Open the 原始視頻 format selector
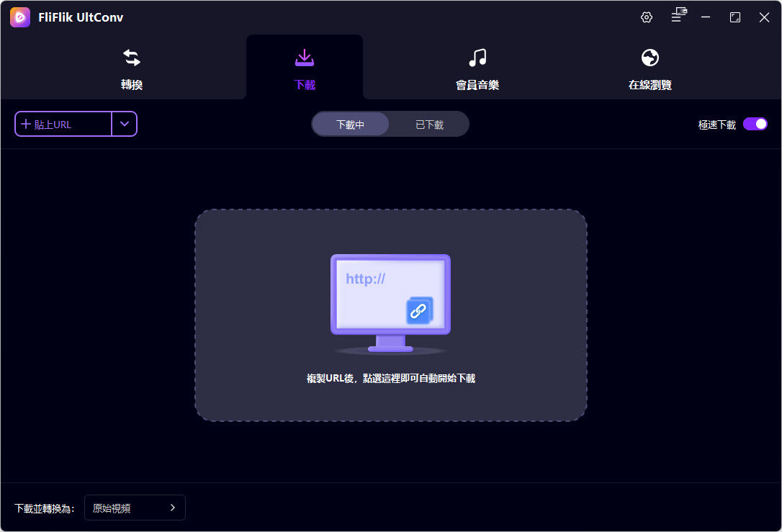This screenshot has height=532, width=782. pyautogui.click(x=135, y=508)
